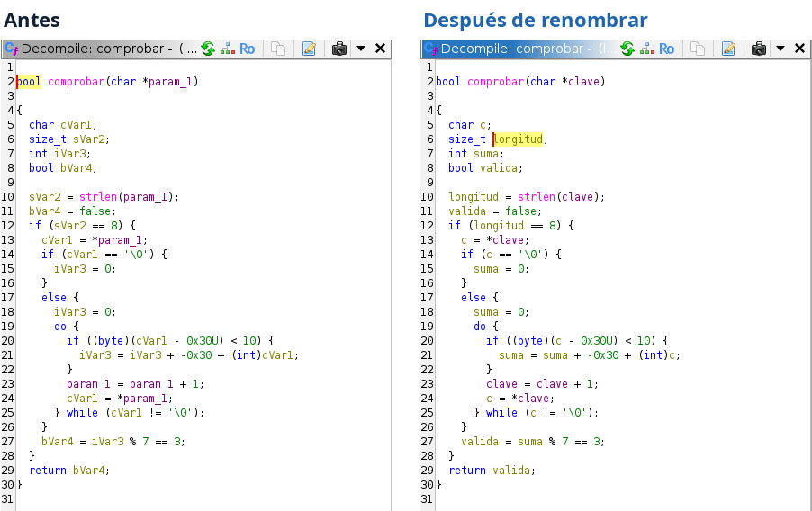Click 'cVar1' declaration on line 5 in Antes
This screenshot has width=812, height=511.
pos(77,125)
